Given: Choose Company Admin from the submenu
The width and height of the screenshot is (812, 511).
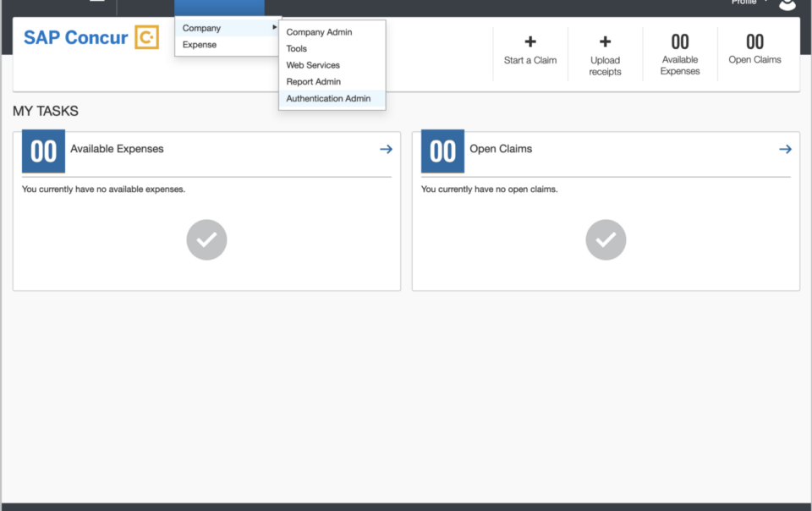Looking at the screenshot, I should (x=332, y=32).
